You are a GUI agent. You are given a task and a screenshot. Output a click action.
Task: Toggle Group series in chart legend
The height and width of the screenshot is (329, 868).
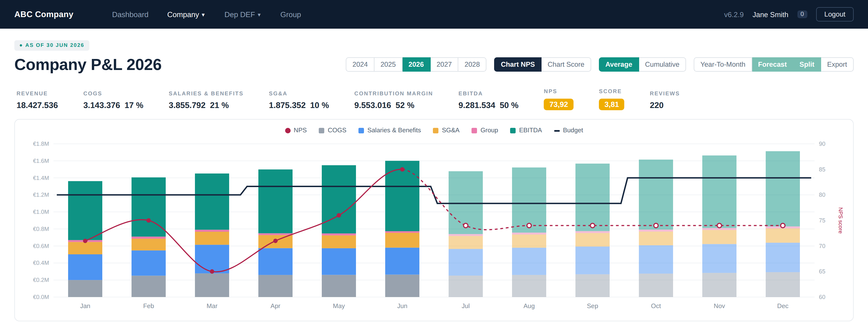pyautogui.click(x=485, y=130)
